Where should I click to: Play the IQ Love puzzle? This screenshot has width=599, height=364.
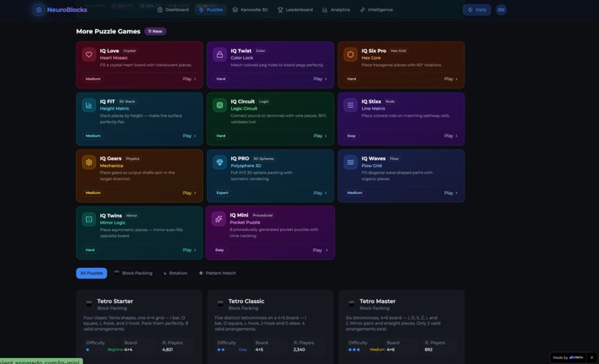point(190,79)
